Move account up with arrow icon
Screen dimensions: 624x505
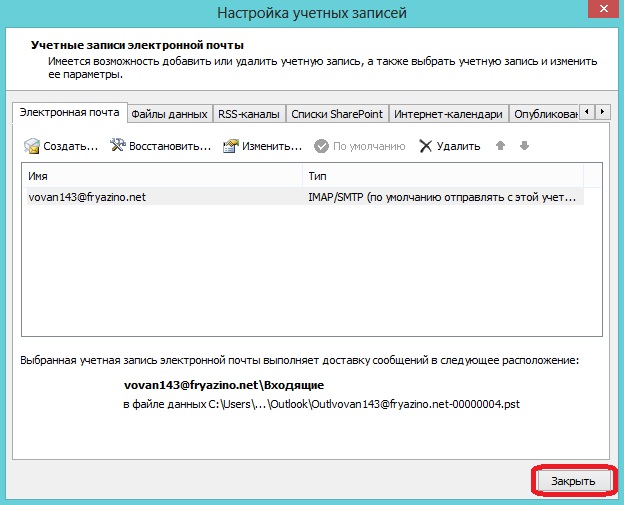[500, 146]
